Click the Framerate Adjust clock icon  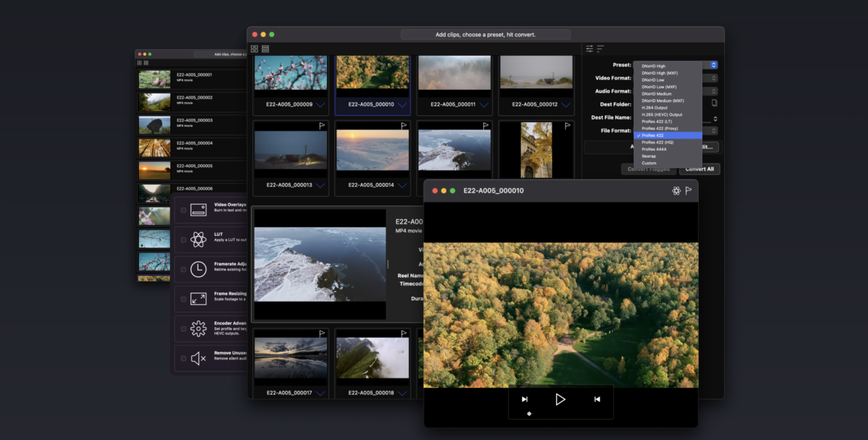(198, 269)
